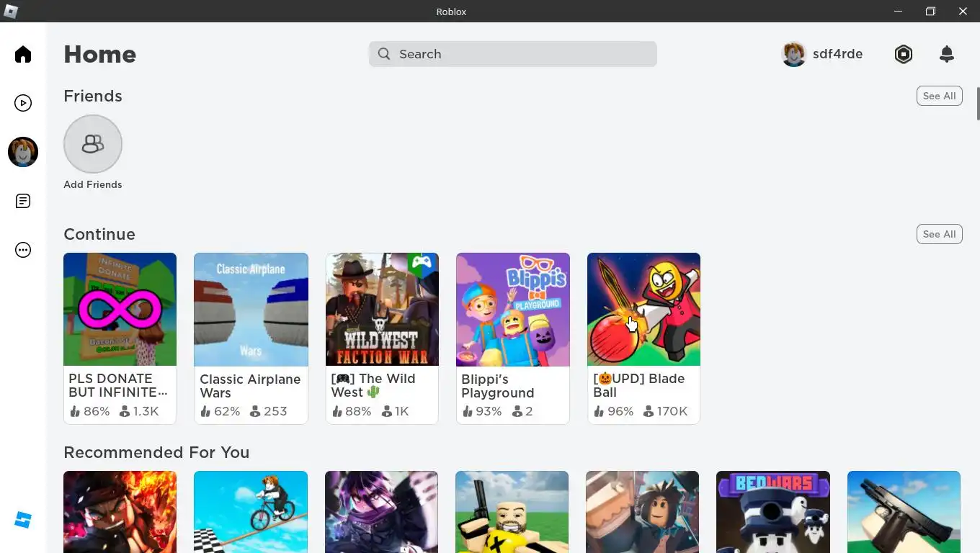Click the Continue section heading

click(x=99, y=234)
